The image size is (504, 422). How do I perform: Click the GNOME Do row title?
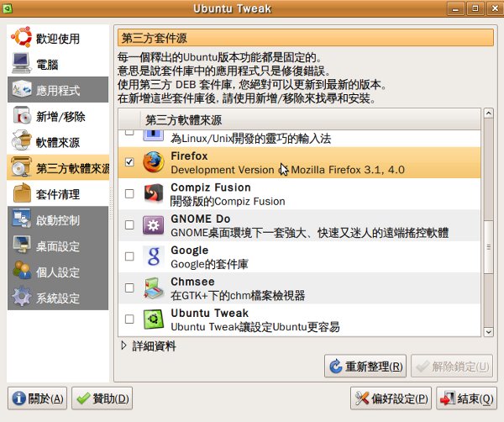[201, 219]
